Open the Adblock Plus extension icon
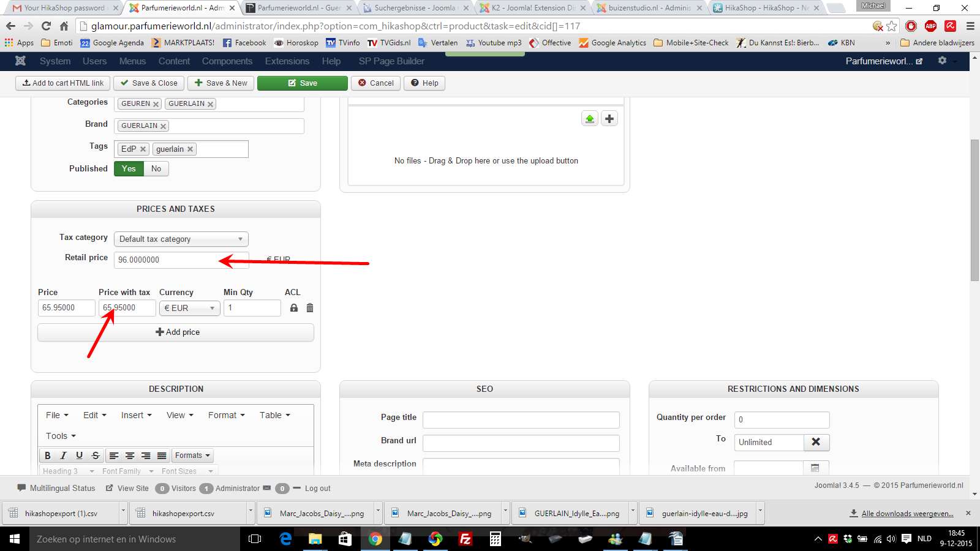This screenshot has height=551, width=980. (930, 26)
